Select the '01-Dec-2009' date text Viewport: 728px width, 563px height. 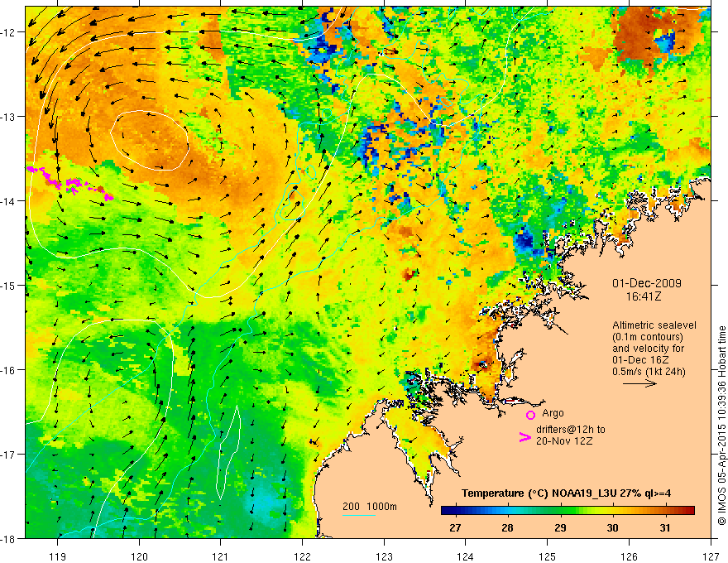coord(647,283)
